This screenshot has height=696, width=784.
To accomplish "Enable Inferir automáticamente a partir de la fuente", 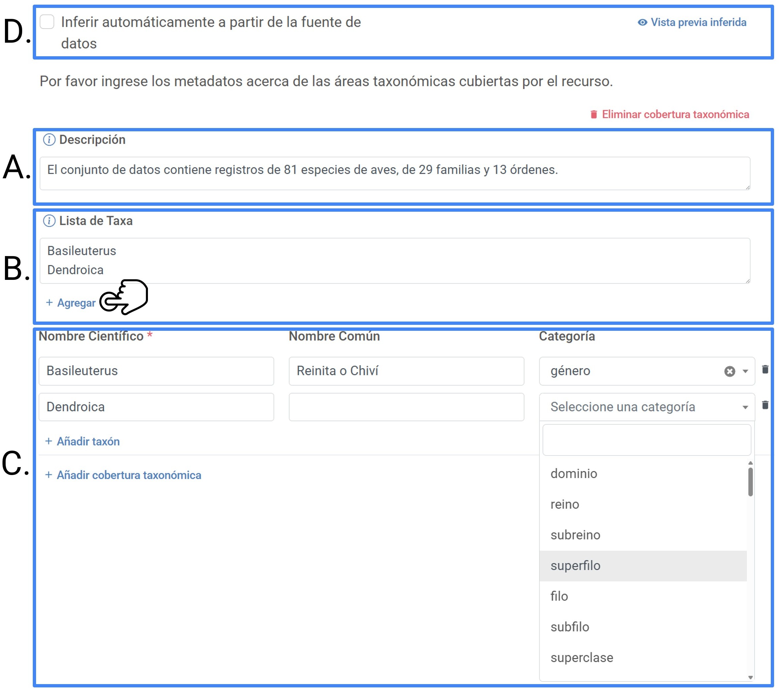I will tap(47, 22).
